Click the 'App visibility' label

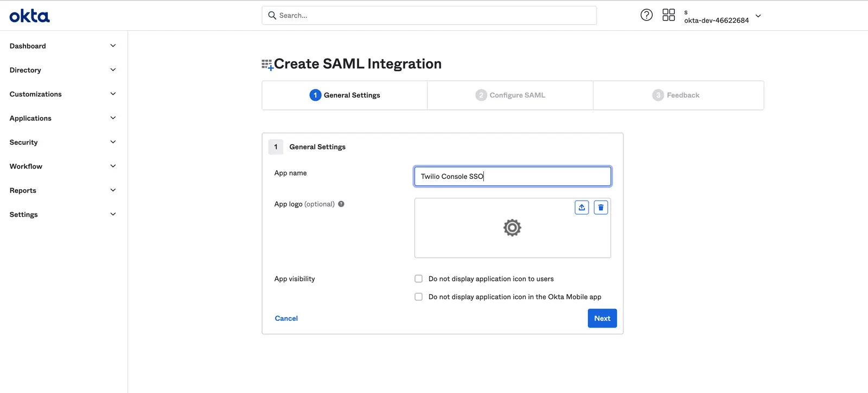pyautogui.click(x=295, y=279)
